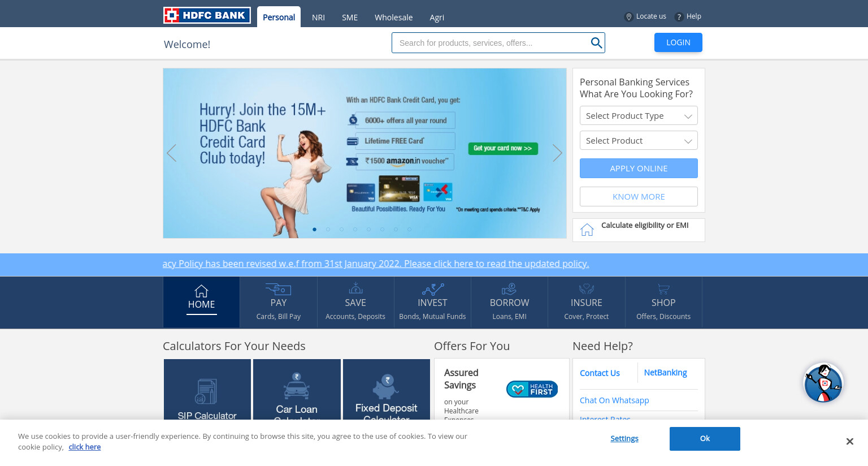Click the SAVE accounts icon
Image resolution: width=868 pixels, height=466 pixels.
355,288
